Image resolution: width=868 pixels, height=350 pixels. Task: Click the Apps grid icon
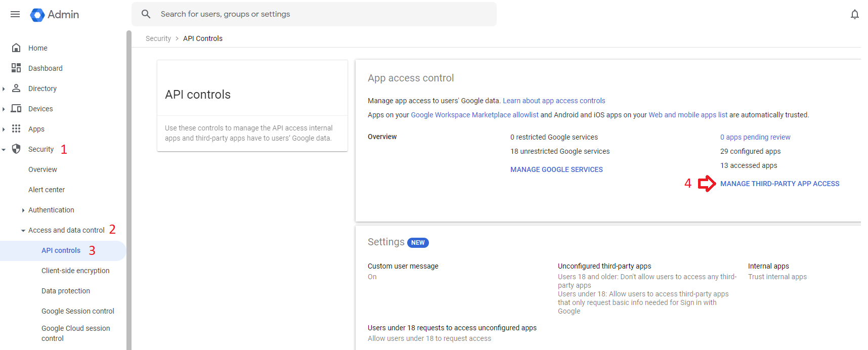[16, 128]
